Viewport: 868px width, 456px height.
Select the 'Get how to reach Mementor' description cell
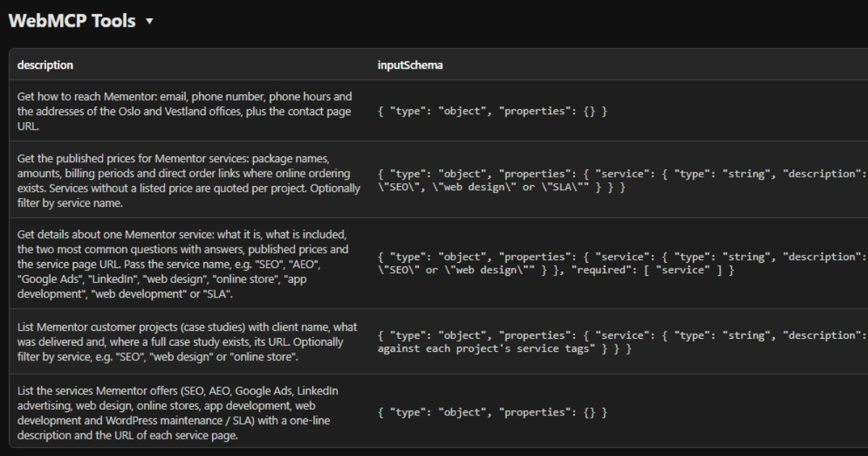click(189, 111)
